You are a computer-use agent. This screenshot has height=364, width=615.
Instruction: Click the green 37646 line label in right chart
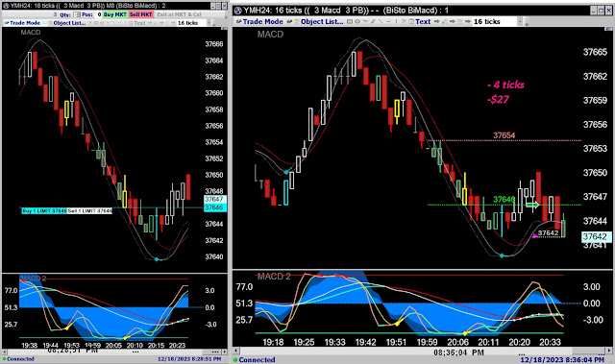(504, 199)
